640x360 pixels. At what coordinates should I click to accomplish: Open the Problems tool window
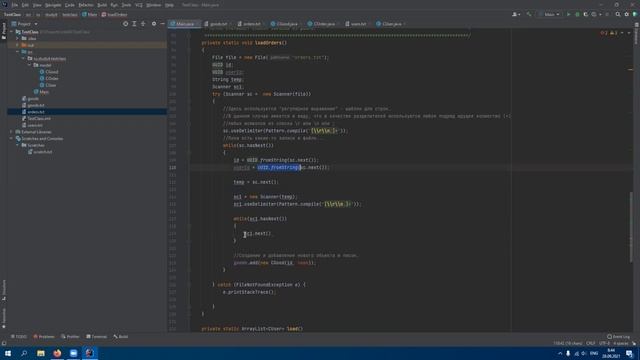point(44,337)
